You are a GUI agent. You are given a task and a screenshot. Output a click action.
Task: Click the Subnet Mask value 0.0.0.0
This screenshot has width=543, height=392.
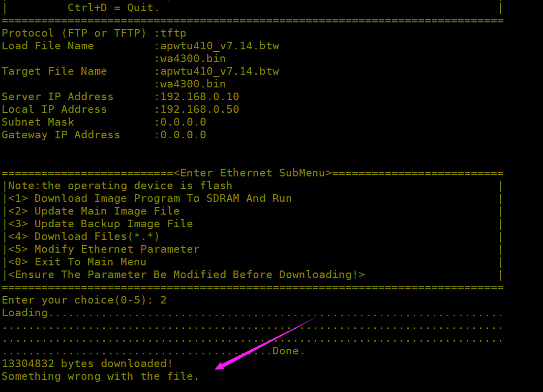[183, 122]
